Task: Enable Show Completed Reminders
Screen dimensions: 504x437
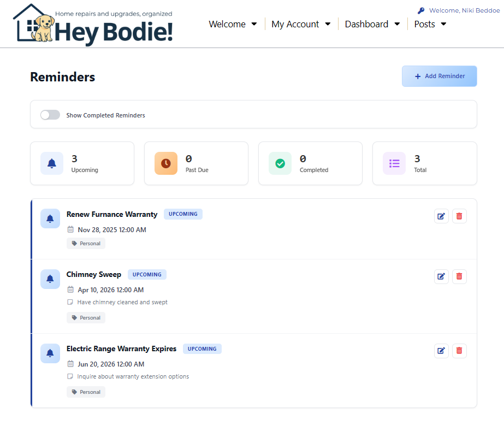Action: point(50,115)
